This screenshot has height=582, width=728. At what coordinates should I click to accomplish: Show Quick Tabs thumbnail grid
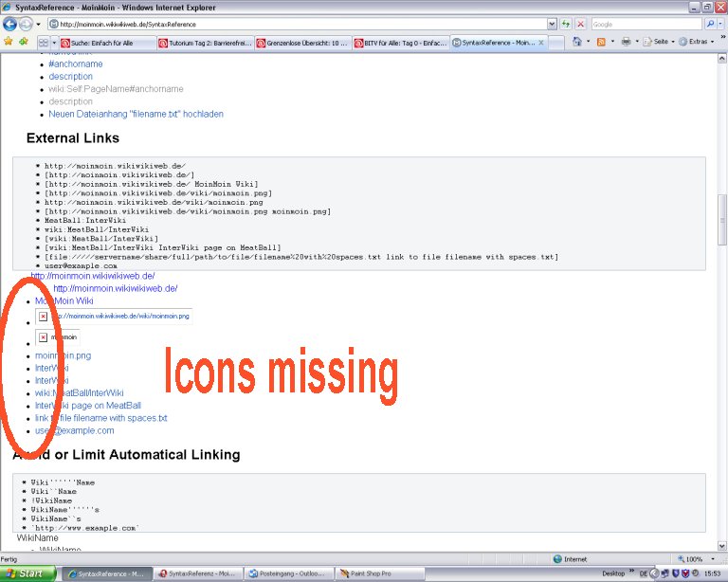click(44, 43)
